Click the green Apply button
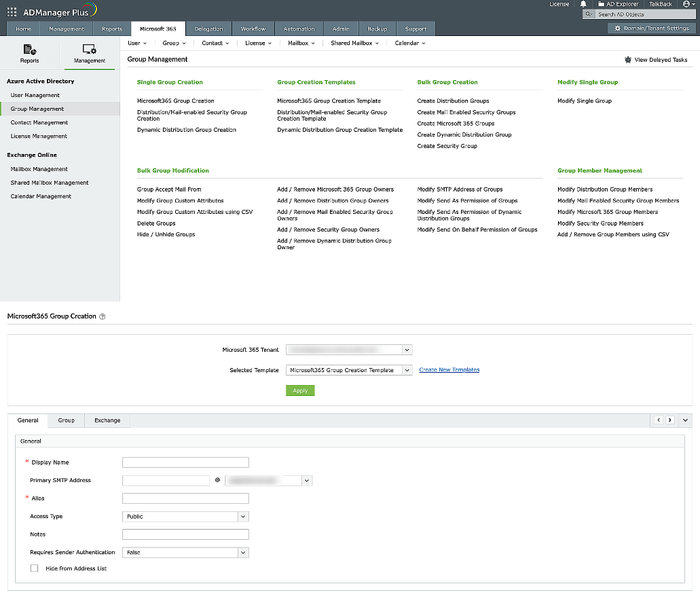The width and height of the screenshot is (700, 603). 300,390
